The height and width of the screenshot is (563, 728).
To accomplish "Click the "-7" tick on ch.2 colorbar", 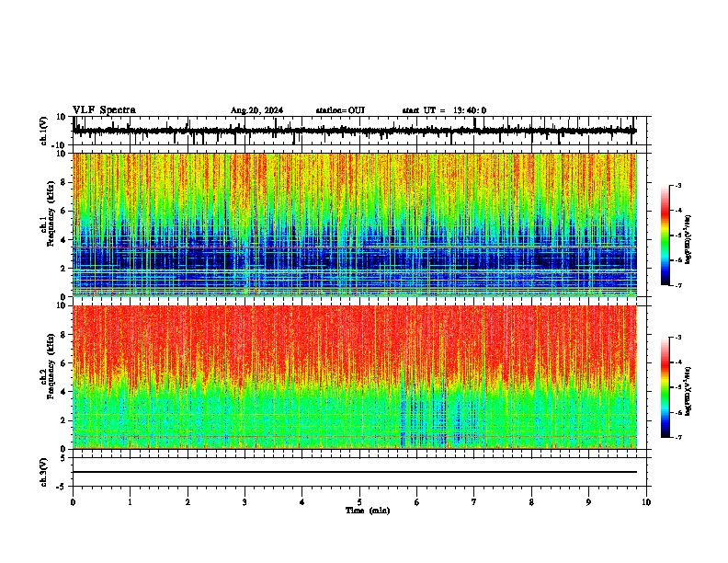I will click(x=677, y=437).
